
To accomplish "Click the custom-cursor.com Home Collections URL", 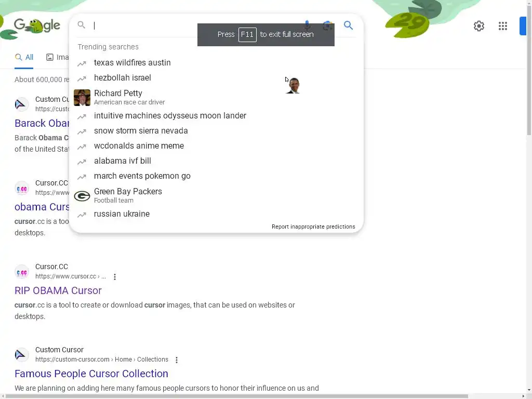I will pos(102,360).
